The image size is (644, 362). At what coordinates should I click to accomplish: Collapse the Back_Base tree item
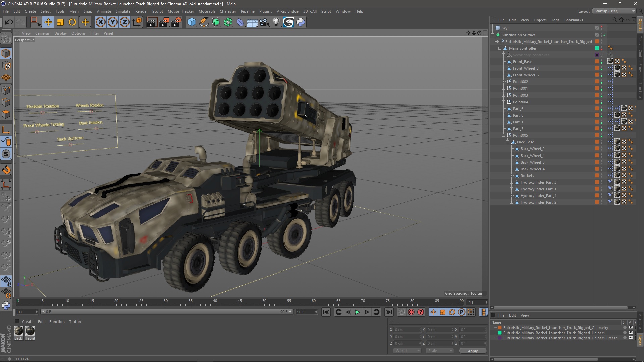pyautogui.click(x=508, y=142)
